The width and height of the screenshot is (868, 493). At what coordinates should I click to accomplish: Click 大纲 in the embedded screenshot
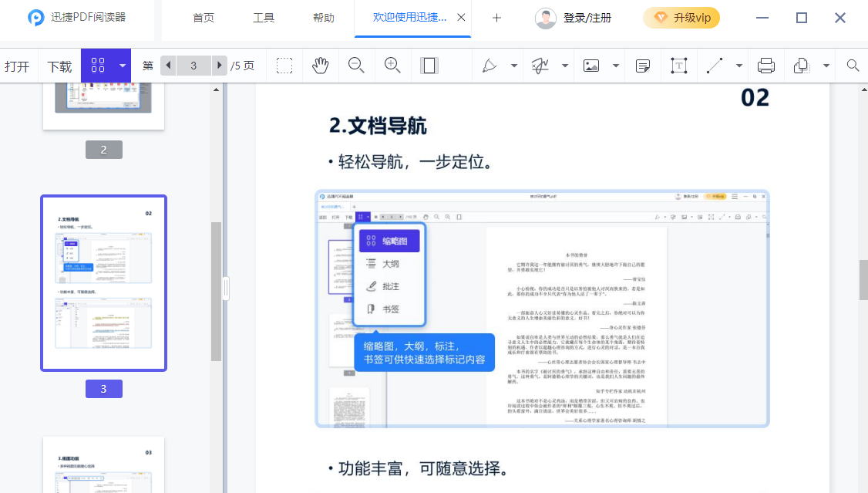pyautogui.click(x=390, y=264)
